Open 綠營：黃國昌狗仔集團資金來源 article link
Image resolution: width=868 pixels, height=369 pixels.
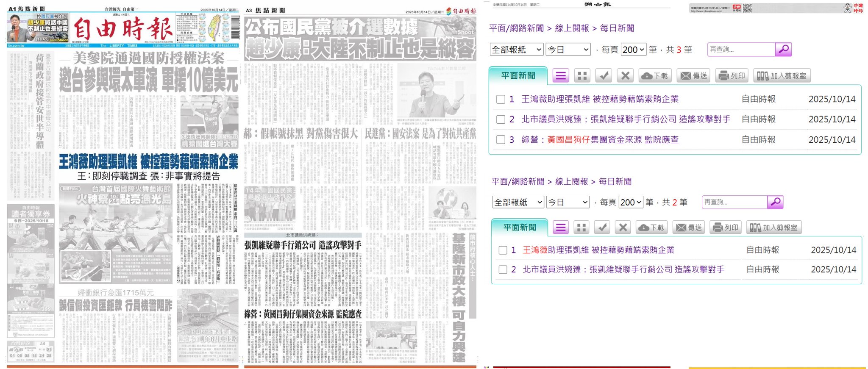(x=600, y=140)
